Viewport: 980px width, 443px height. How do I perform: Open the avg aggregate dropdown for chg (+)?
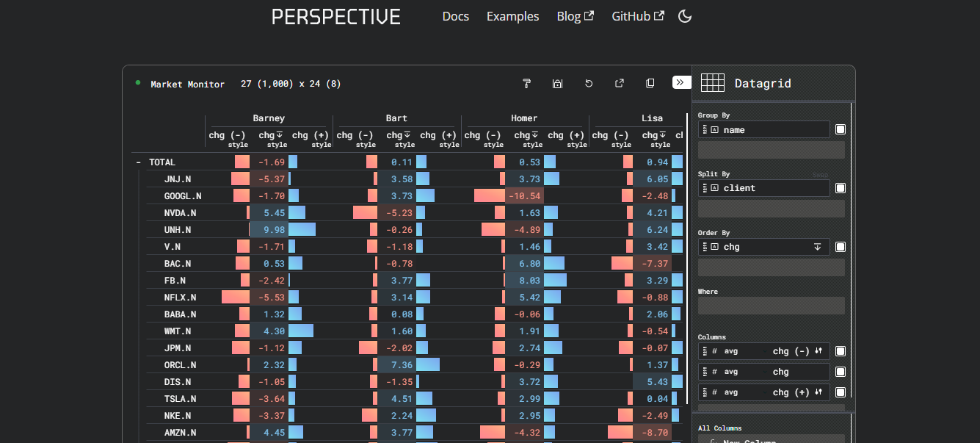coord(731,392)
